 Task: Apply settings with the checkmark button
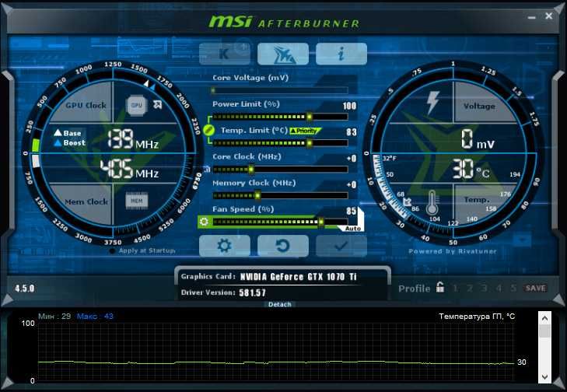341,246
